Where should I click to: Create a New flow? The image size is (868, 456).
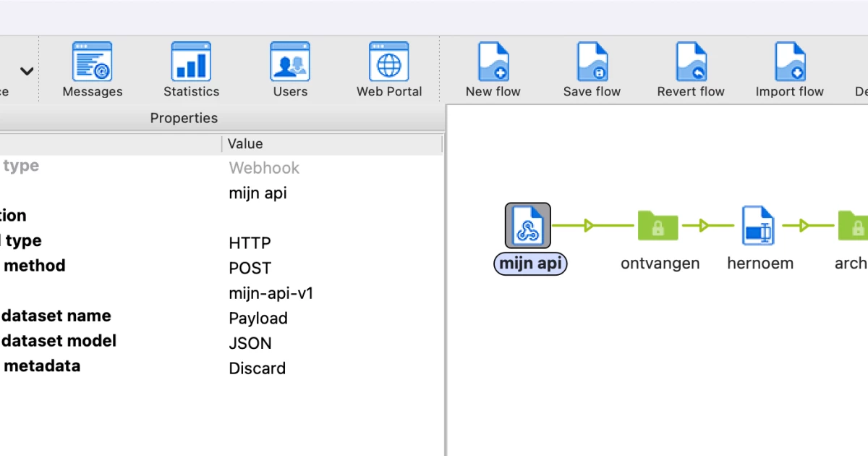493,69
